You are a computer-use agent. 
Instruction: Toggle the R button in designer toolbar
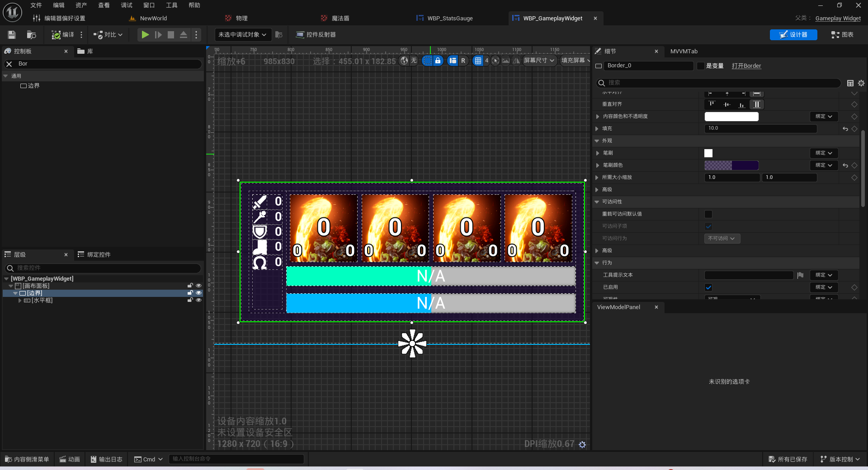click(463, 61)
